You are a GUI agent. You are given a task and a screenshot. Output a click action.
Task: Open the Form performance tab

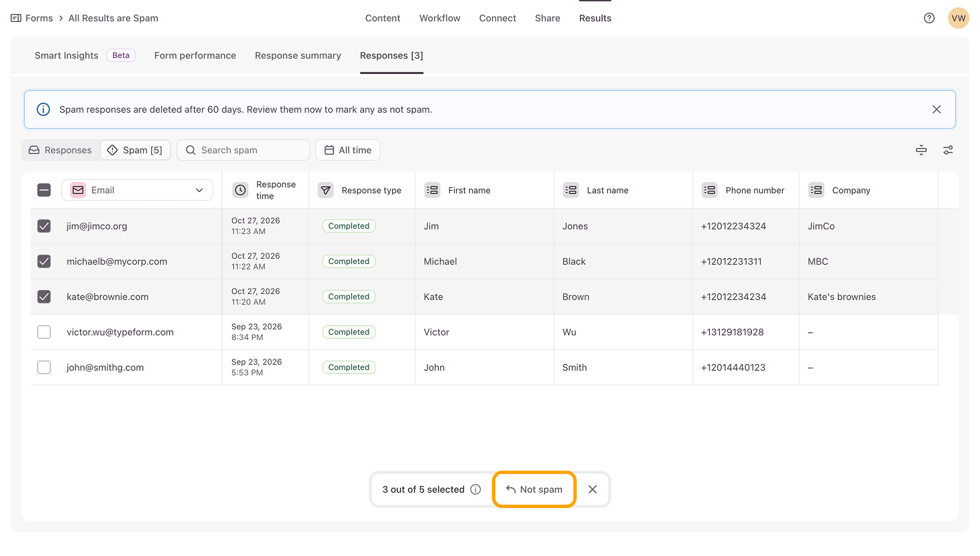195,55
